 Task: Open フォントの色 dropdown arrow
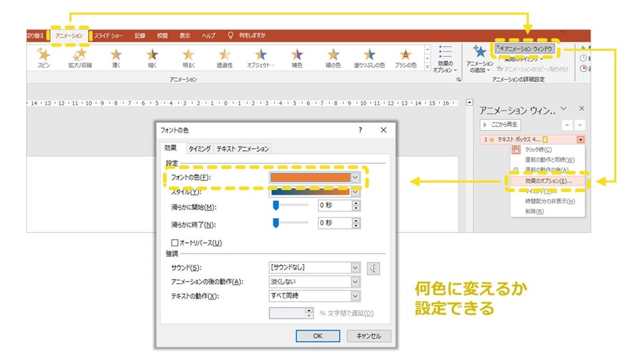(x=356, y=178)
